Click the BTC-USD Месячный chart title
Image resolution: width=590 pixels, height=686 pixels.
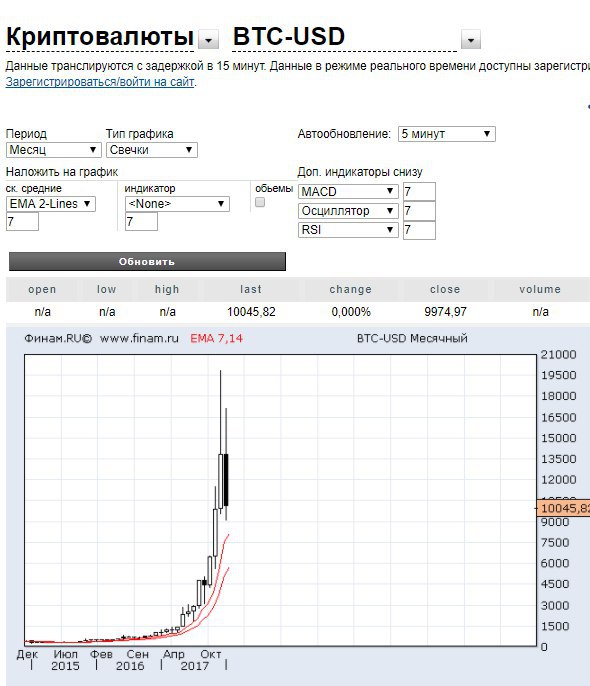point(412,338)
